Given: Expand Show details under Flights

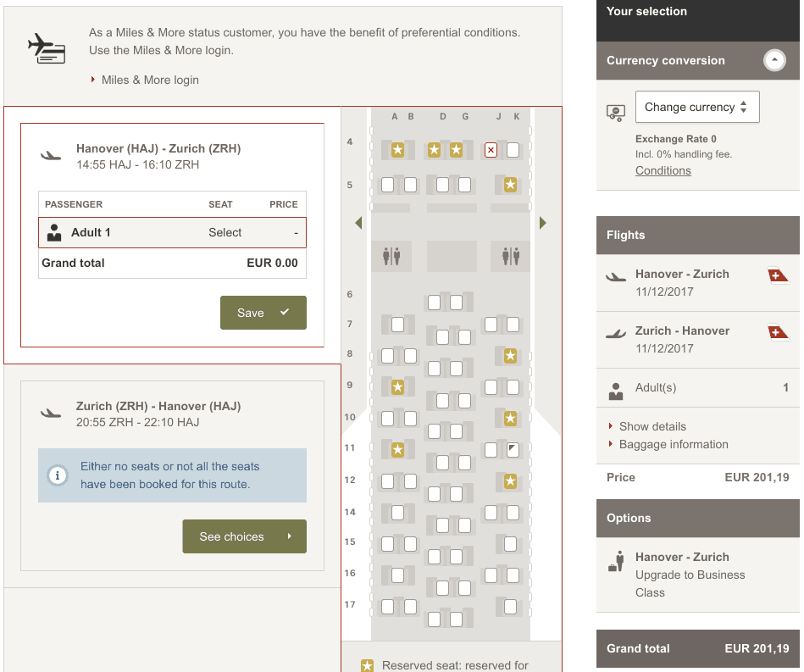Looking at the screenshot, I should (652, 426).
